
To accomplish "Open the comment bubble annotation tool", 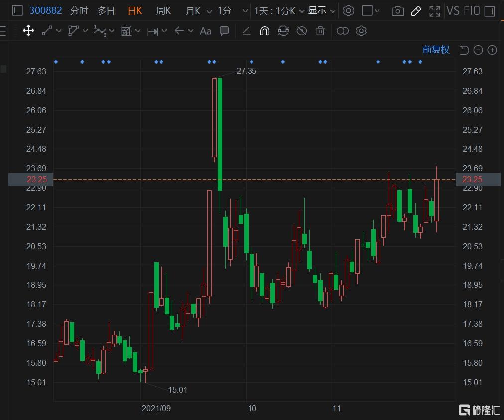I will coord(224,31).
